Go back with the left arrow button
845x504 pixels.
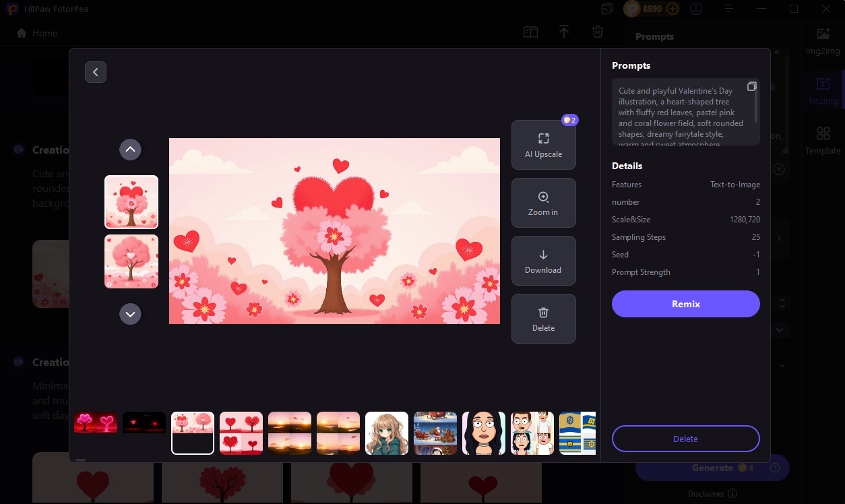coord(95,71)
